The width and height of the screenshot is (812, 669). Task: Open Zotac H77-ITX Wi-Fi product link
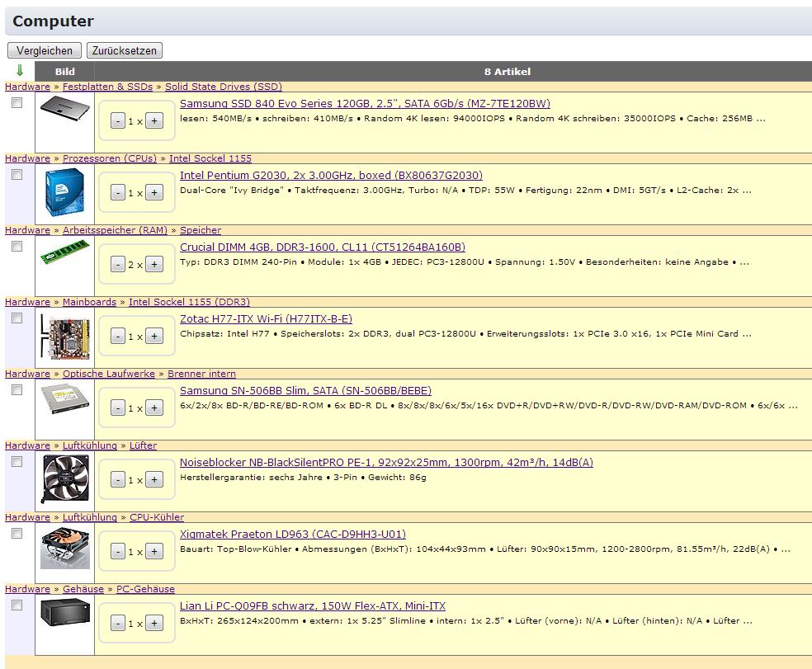(267, 319)
